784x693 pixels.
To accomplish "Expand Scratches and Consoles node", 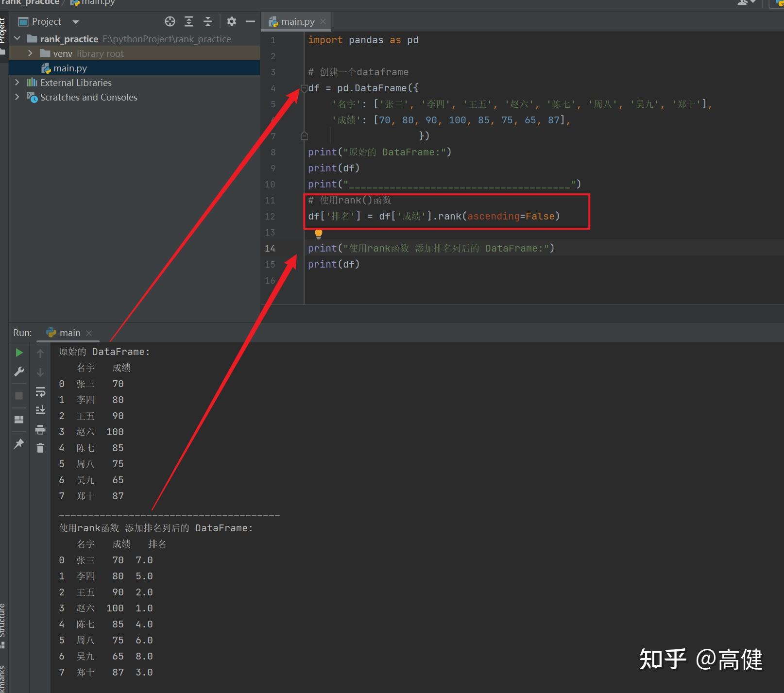I will pyautogui.click(x=17, y=97).
